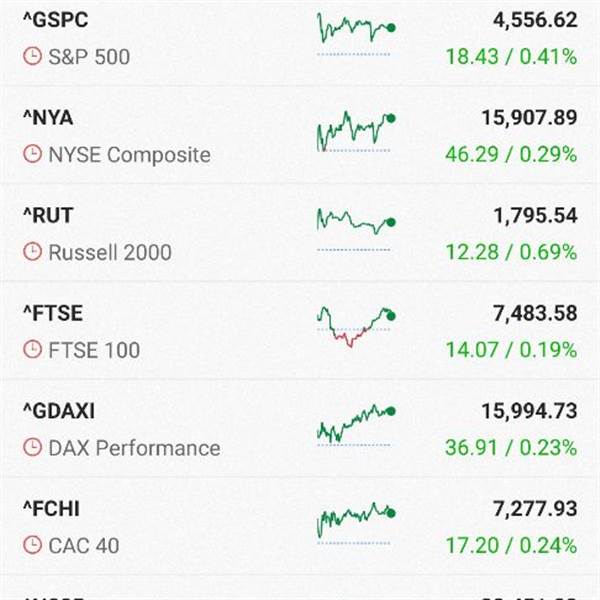Open the ^RUT sparkline chart

coord(356,230)
